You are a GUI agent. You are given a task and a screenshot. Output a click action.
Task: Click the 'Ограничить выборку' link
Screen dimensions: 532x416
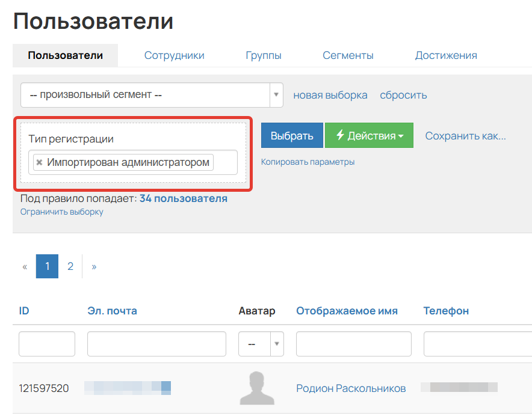(61, 212)
